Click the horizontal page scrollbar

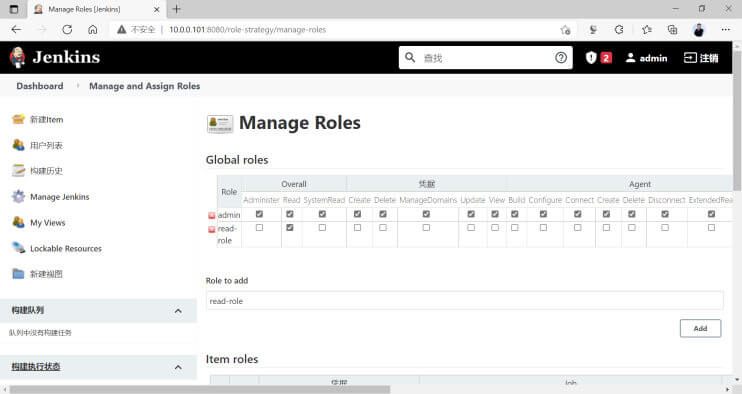200,389
